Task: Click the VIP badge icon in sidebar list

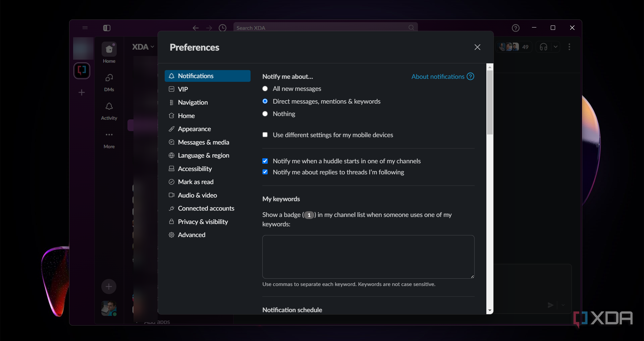Action: pos(171,89)
